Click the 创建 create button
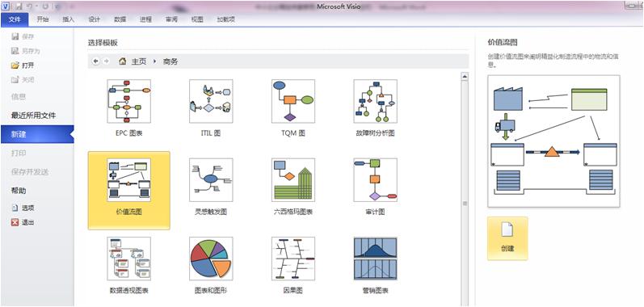The height and width of the screenshot is (307, 644). click(x=507, y=238)
